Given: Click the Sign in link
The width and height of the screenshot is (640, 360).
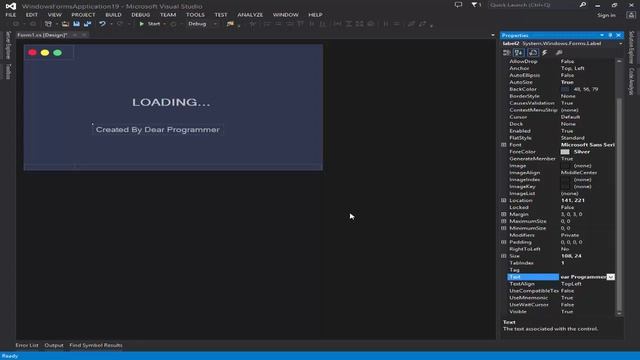Looking at the screenshot, I should (607, 15).
